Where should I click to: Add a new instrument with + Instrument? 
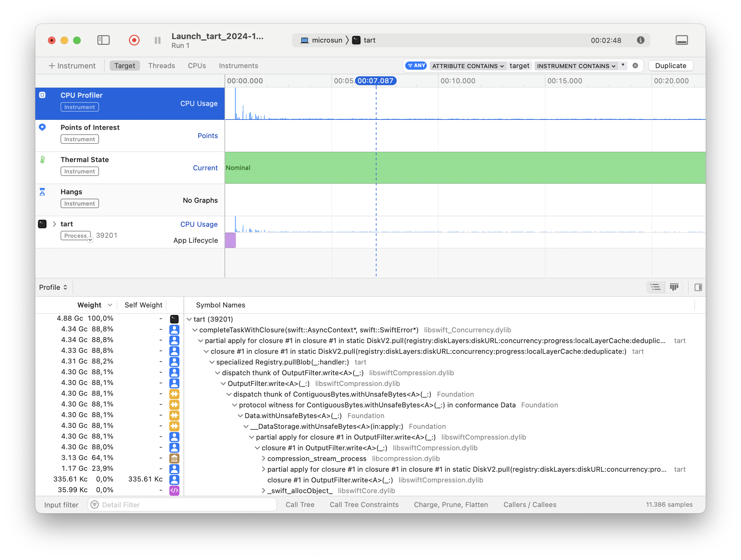click(72, 66)
